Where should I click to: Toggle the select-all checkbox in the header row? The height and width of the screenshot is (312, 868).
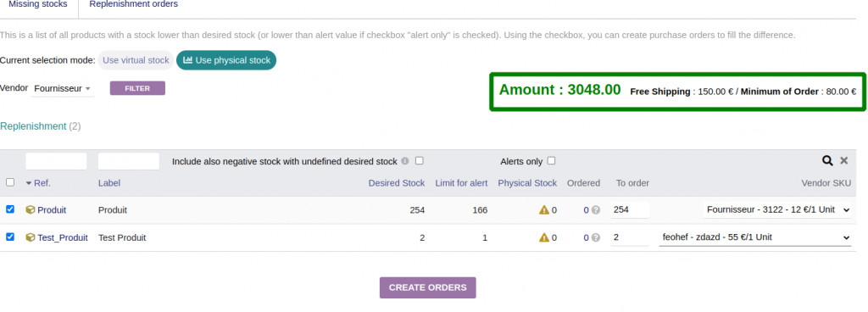(10, 182)
